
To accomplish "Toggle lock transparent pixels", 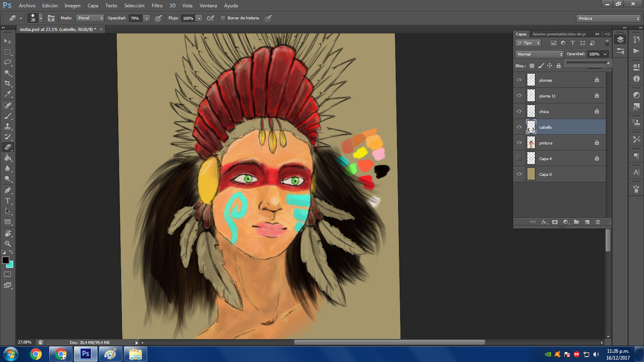I will (x=532, y=66).
